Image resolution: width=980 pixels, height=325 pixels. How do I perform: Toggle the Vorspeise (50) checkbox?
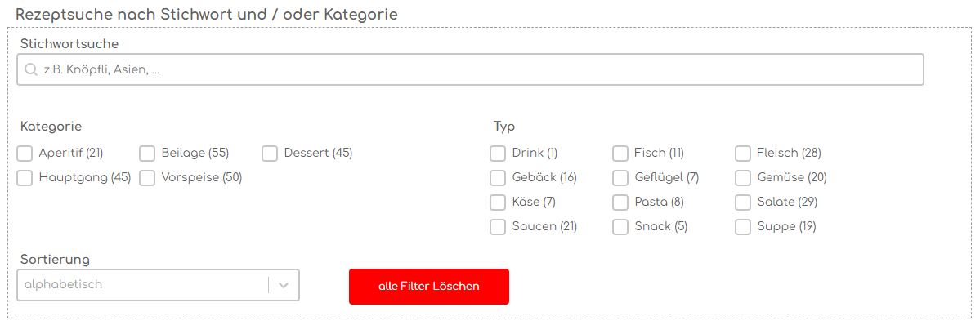click(x=147, y=177)
